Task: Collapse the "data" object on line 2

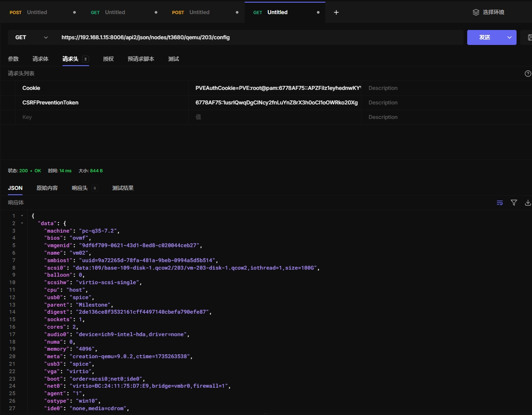Action: [22, 223]
